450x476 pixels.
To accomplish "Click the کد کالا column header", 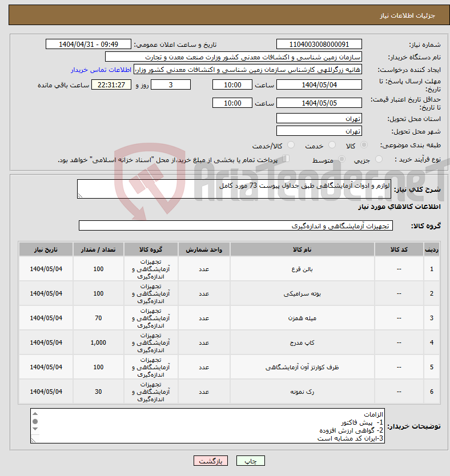I will coord(399,249).
